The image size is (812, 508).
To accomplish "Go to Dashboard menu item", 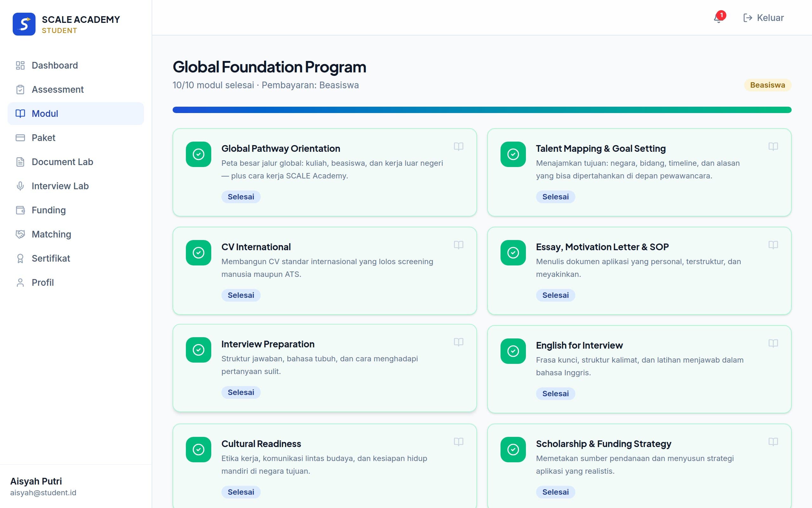I will click(76, 65).
